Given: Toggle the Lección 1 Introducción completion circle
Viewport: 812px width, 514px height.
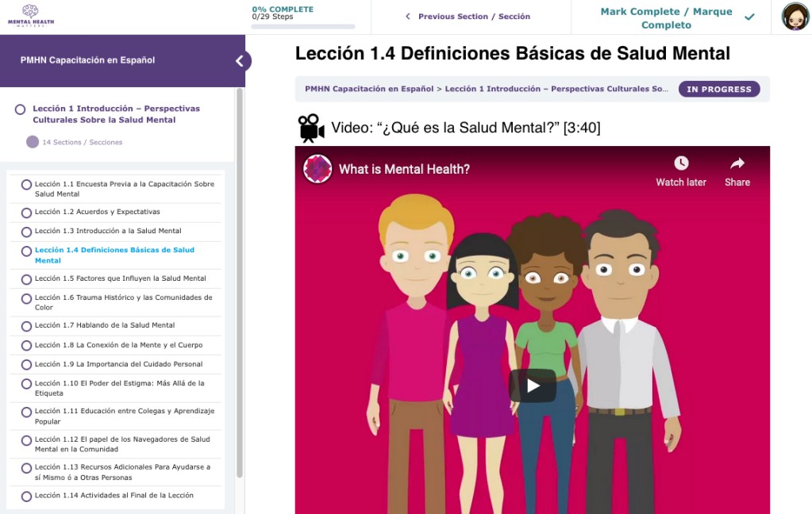Looking at the screenshot, I should tap(21, 109).
